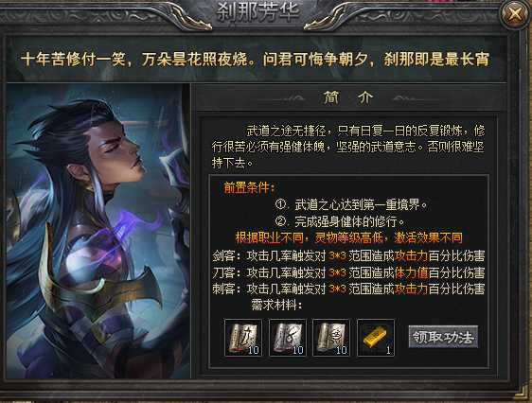
Task: Click condition ② 完成强身健体的修行
Action: coord(340,221)
